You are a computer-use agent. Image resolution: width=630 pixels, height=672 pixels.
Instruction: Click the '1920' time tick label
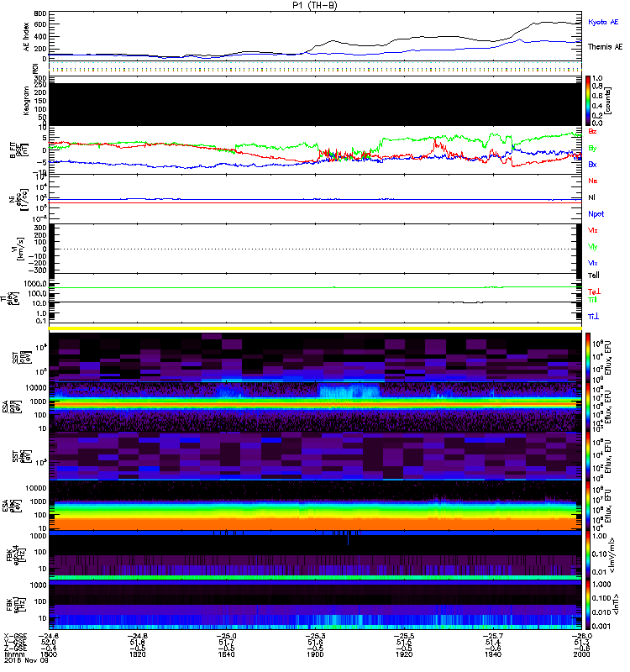coord(404,654)
